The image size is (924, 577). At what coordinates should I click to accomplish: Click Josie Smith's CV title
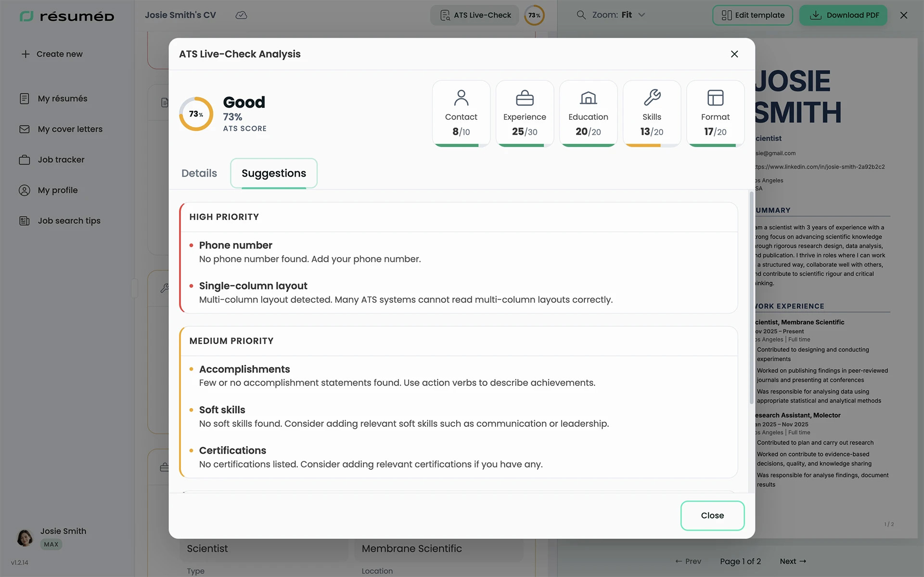(x=180, y=15)
